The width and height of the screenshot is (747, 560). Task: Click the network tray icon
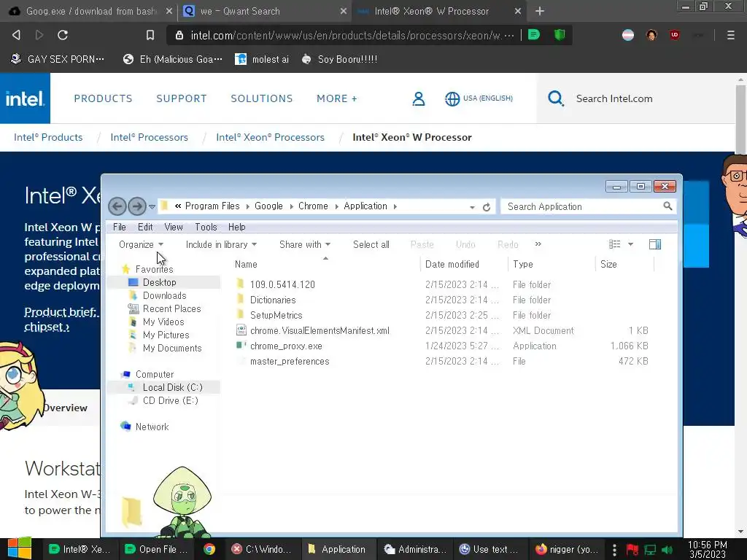point(650,550)
